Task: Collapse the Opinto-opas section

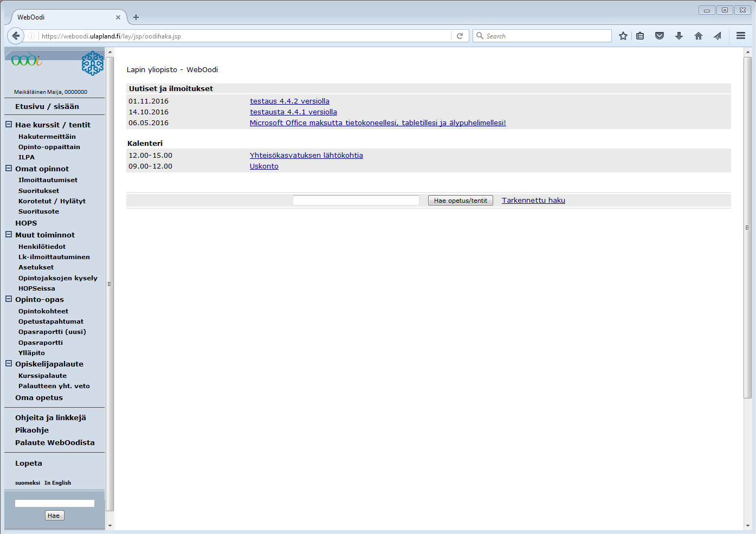Action: 9,299
